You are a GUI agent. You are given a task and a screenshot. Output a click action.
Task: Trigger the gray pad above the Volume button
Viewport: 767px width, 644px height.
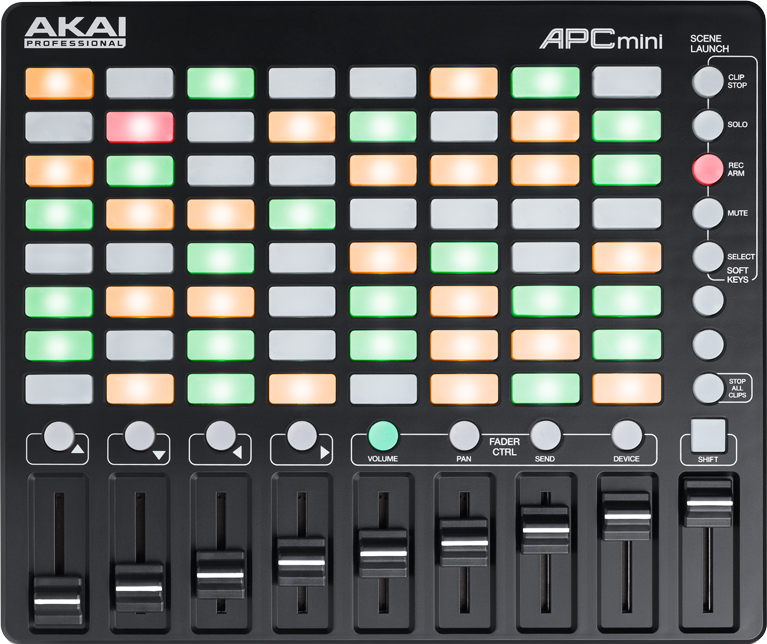383,390
